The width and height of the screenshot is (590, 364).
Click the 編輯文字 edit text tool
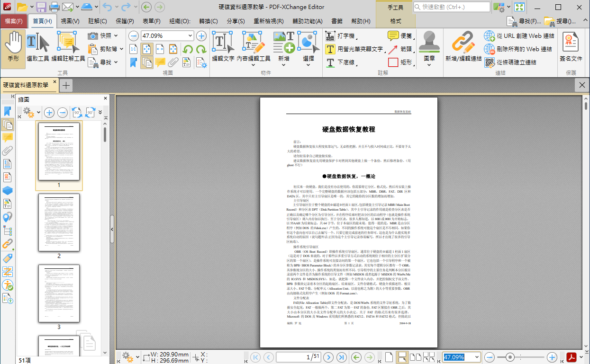point(223,49)
